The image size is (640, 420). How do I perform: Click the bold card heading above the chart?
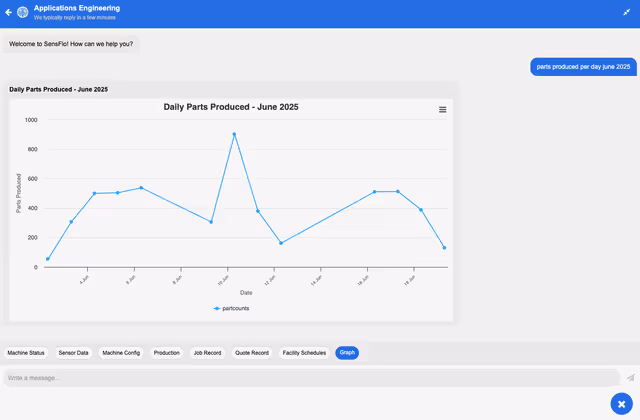[58, 89]
